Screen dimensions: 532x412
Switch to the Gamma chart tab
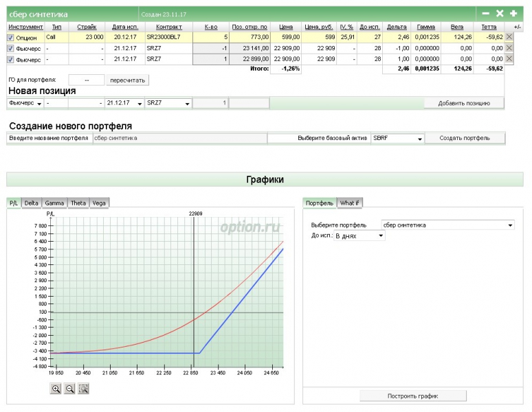pyautogui.click(x=54, y=203)
